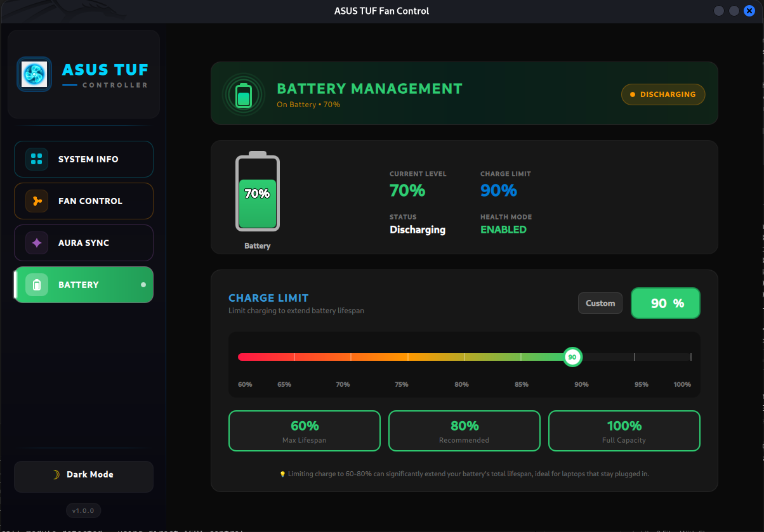Viewport: 764px width, 532px height.
Task: Set slider to the 75% mark
Action: [x=407, y=357]
